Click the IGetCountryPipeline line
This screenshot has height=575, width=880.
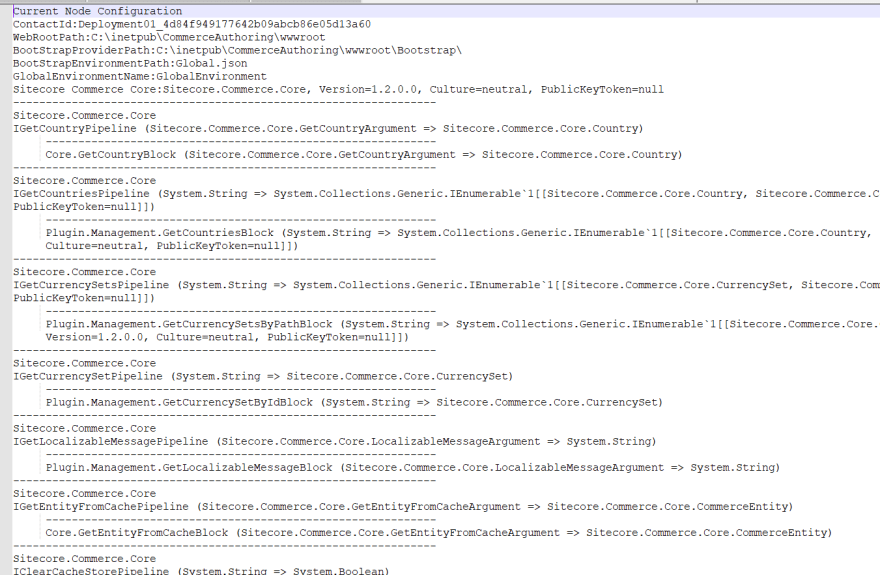(x=328, y=128)
